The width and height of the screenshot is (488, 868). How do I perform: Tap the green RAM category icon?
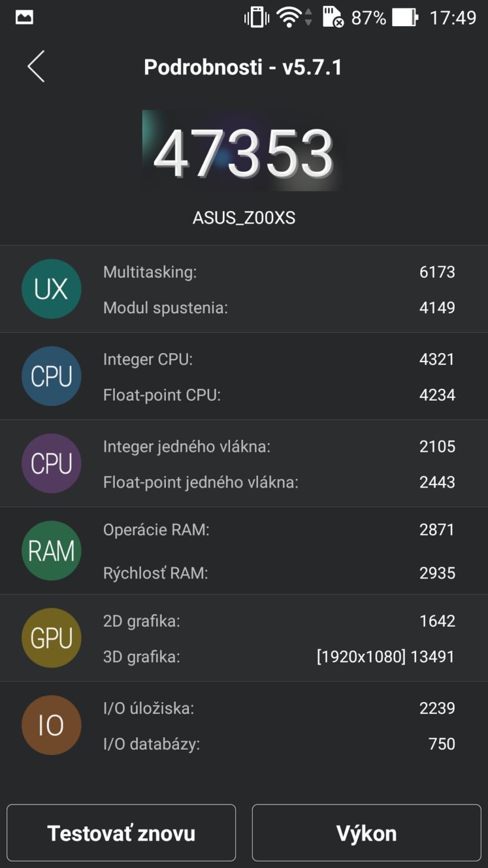click(52, 551)
